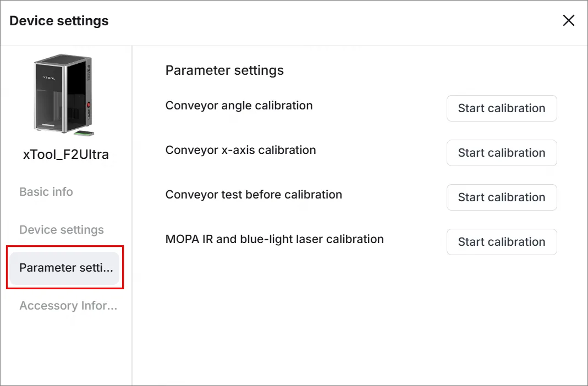Click the Conveyor x-axis calibration label

tap(240, 150)
